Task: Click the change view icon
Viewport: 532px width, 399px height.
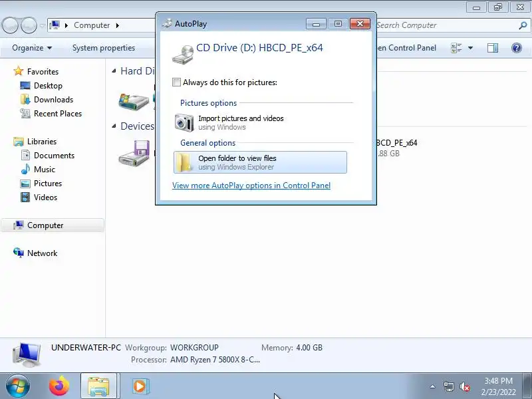Action: pyautogui.click(x=456, y=48)
